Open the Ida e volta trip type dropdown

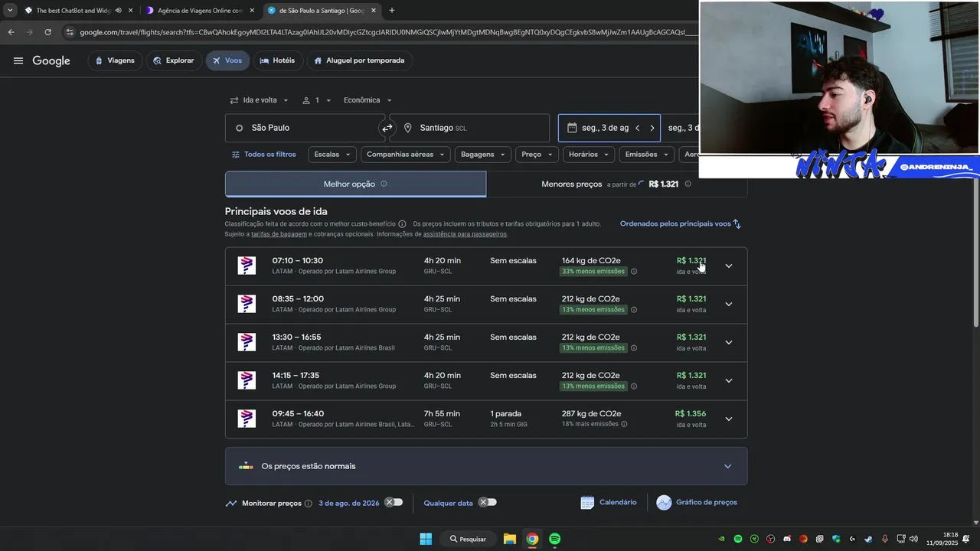pos(260,100)
